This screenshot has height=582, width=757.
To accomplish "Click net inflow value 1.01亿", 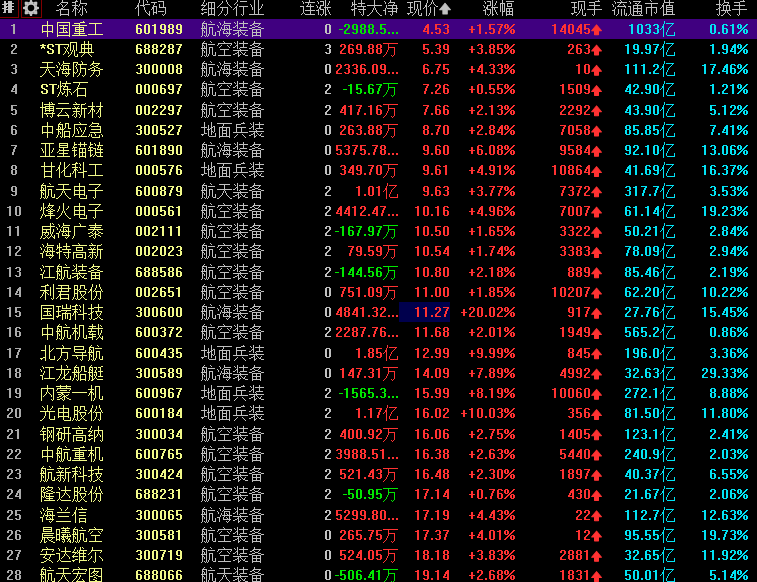I will click(x=377, y=192).
